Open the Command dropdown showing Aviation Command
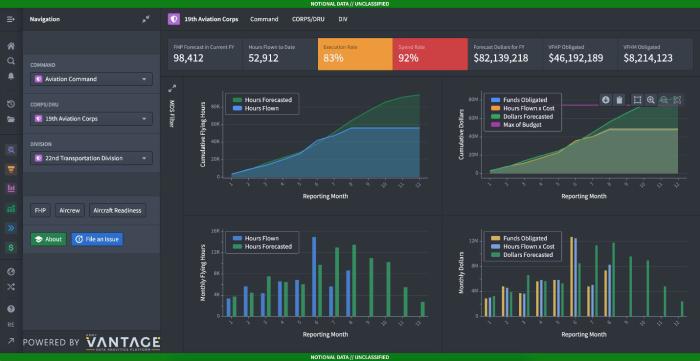This screenshot has height=361, width=700. 92,79
